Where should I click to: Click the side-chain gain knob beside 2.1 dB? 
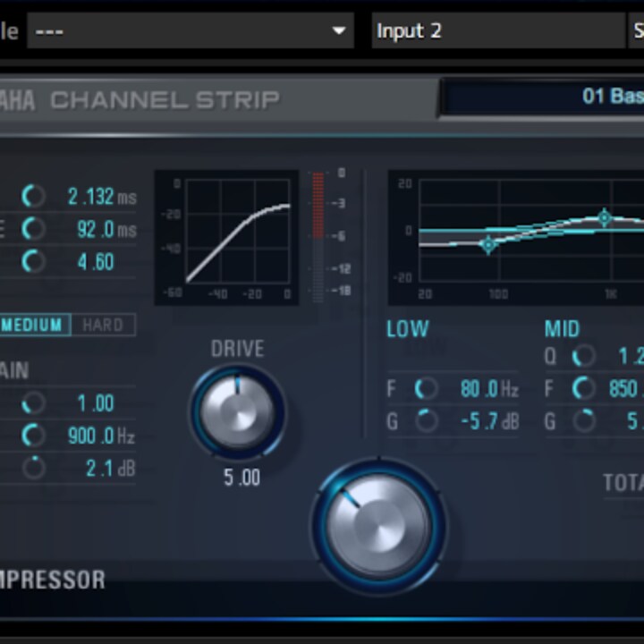tap(33, 468)
